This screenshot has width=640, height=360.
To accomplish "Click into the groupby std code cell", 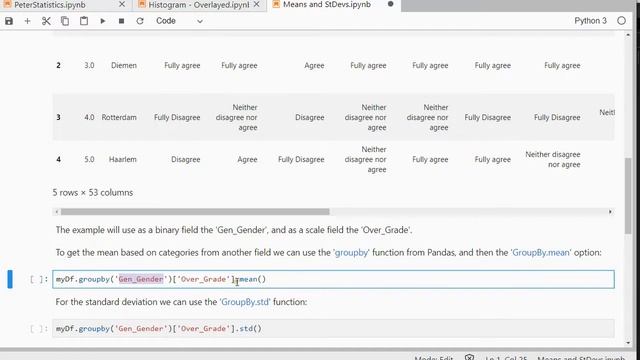I will point(333,329).
